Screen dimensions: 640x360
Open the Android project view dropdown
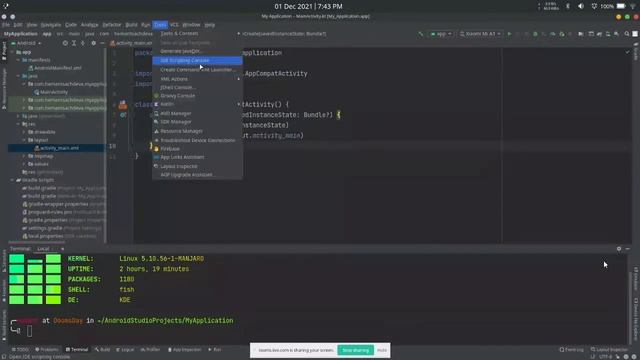point(26,43)
